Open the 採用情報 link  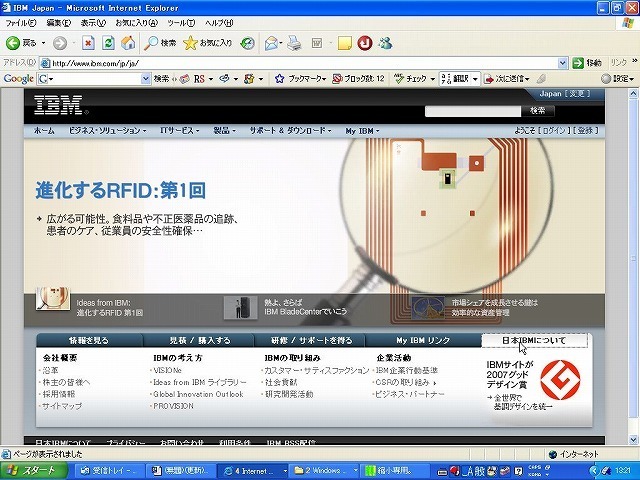(x=59, y=394)
